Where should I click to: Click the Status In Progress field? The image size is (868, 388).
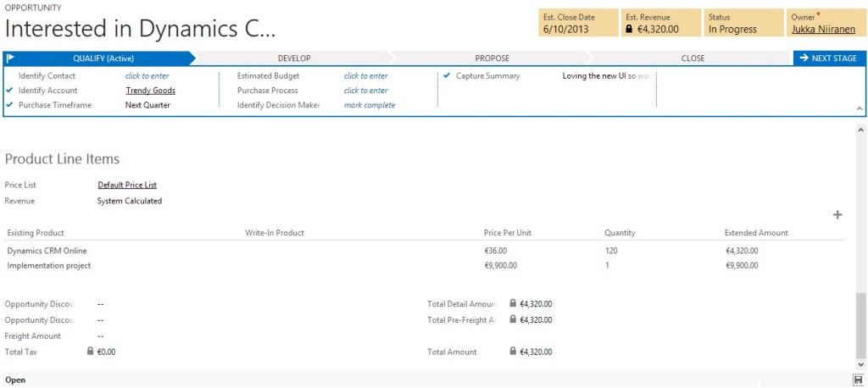coord(743,23)
